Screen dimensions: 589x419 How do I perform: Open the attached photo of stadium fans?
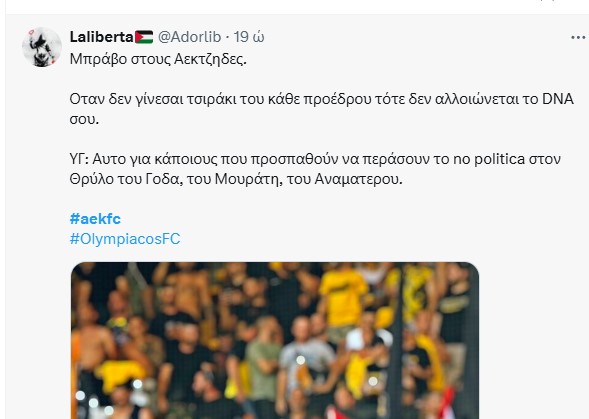[275, 340]
